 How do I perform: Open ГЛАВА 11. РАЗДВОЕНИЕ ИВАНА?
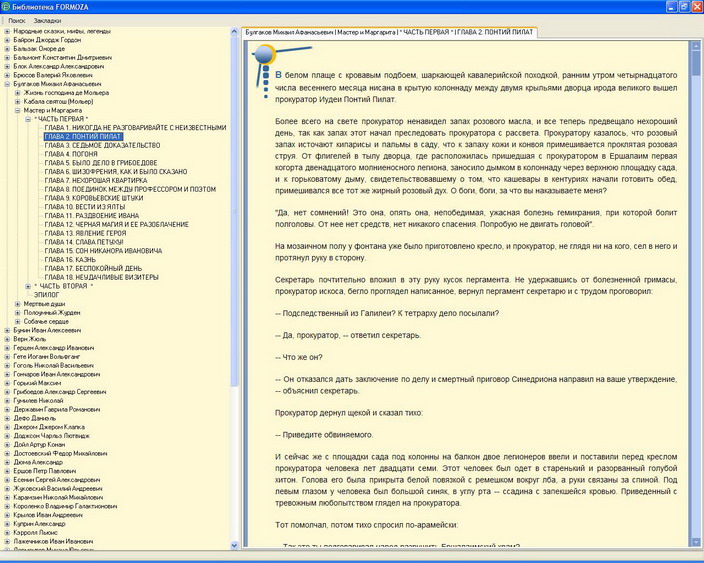pyautogui.click(x=92, y=216)
